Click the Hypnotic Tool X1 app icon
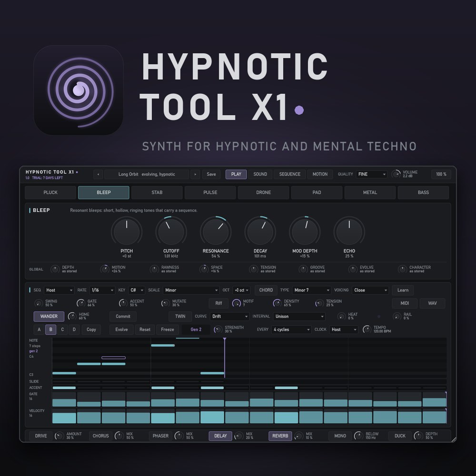Image resolution: width=476 pixels, height=476 pixels. 79,90
